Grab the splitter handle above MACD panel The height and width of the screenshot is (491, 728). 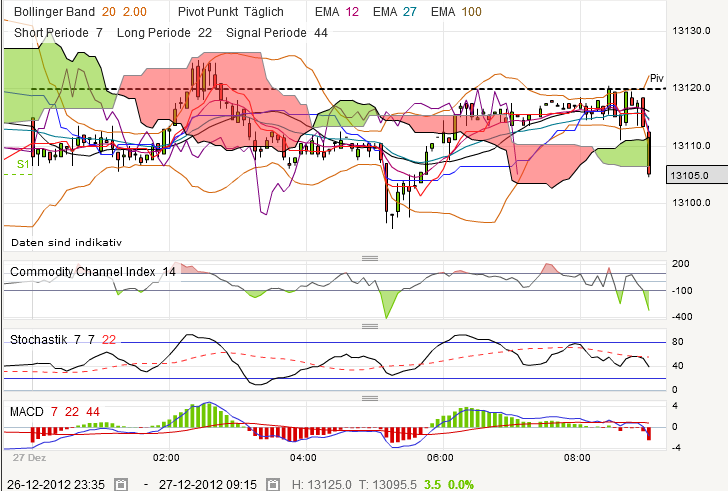click(x=370, y=398)
